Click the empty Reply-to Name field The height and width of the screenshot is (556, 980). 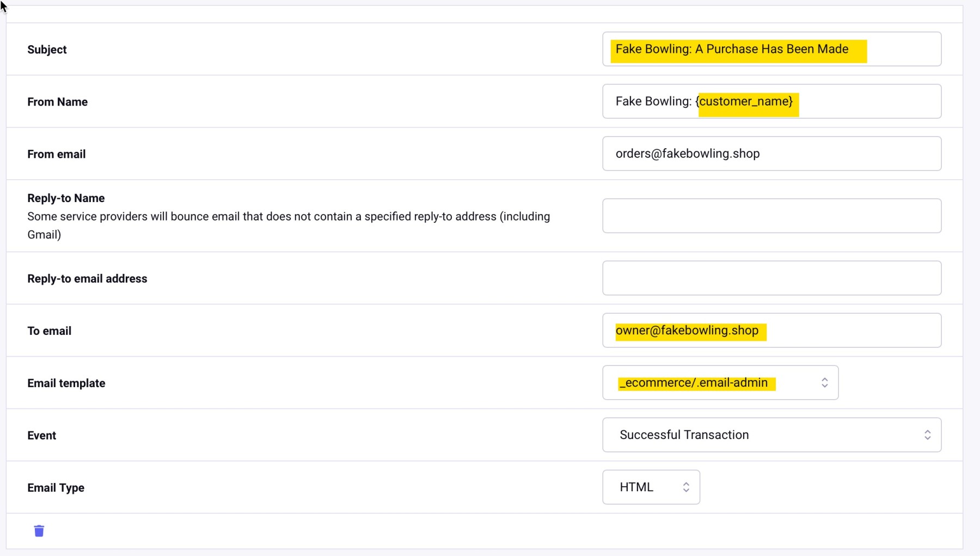click(771, 216)
